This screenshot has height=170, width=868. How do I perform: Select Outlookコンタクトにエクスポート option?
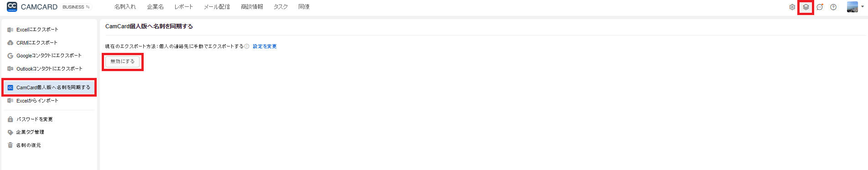(49, 69)
